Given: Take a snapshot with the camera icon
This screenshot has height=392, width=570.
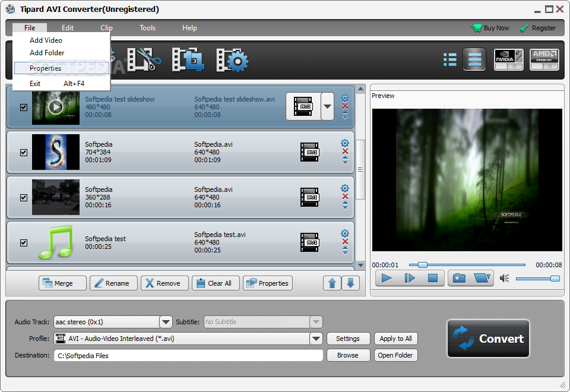Looking at the screenshot, I should (459, 278).
